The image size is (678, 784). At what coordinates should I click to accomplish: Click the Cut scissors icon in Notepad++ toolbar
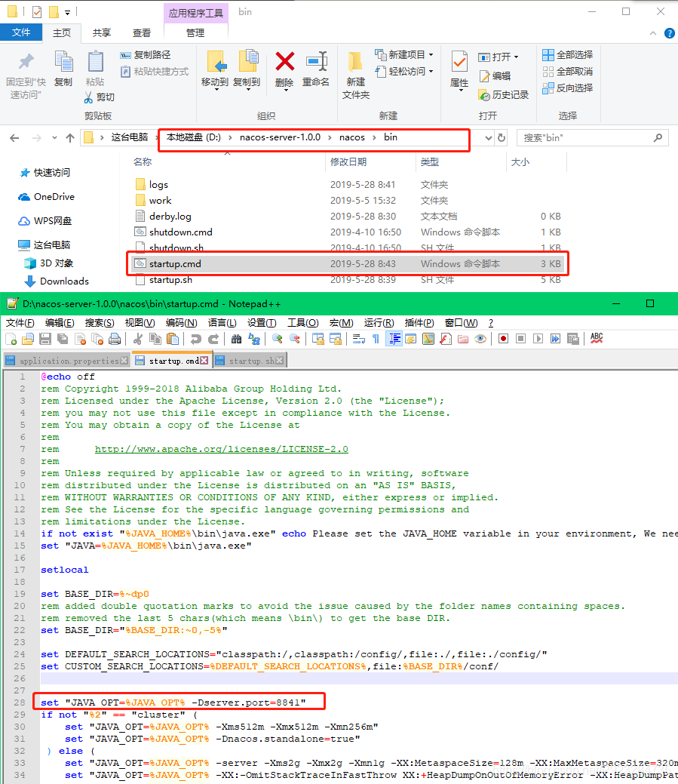click(x=138, y=339)
